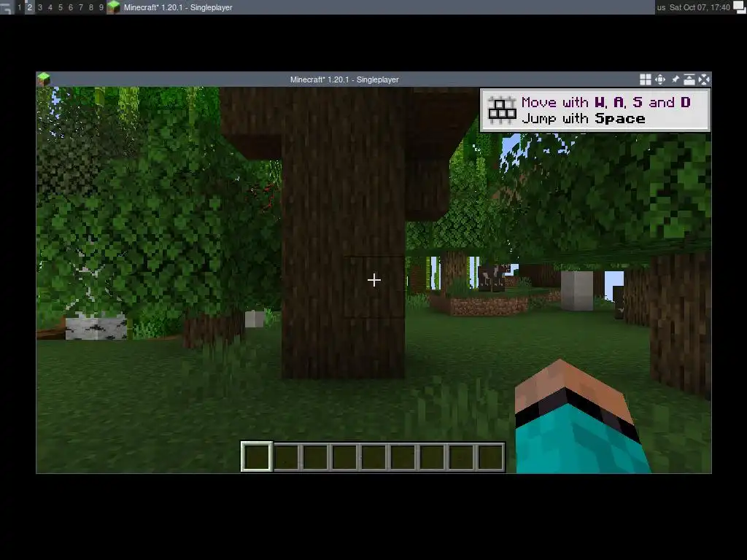
Task: Click the birch log lying on the left
Action: pyautogui.click(x=96, y=327)
